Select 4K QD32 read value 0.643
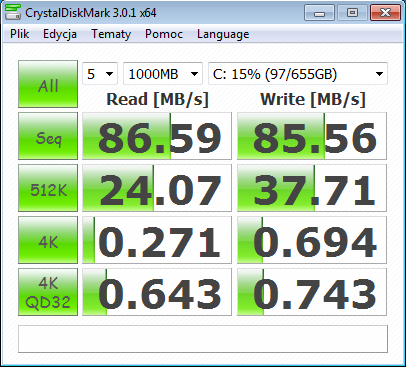This screenshot has width=406, height=367. pyautogui.click(x=157, y=292)
